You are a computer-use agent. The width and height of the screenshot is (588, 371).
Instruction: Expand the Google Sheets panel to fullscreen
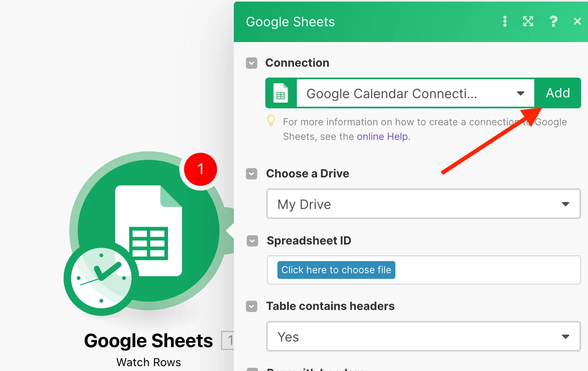coord(528,21)
